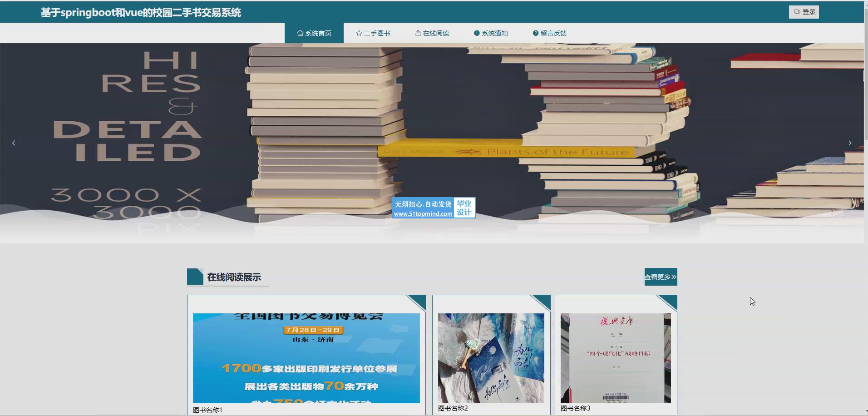The width and height of the screenshot is (868, 416).
Task: Open the 图书名称2 book cover image
Action: tap(491, 358)
